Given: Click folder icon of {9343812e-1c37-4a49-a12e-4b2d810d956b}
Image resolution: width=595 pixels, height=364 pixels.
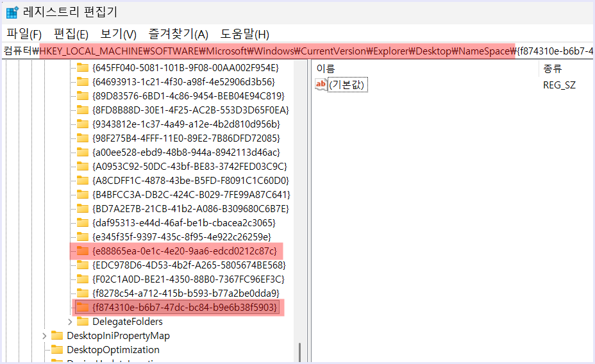Looking at the screenshot, I should 82,124.
